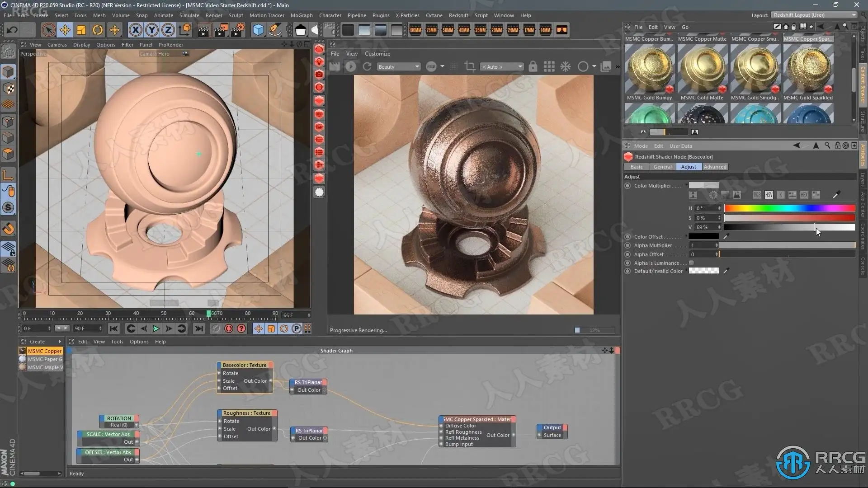Open the Auto render size dropdown
Screen dimensions: 868x488
(502, 67)
